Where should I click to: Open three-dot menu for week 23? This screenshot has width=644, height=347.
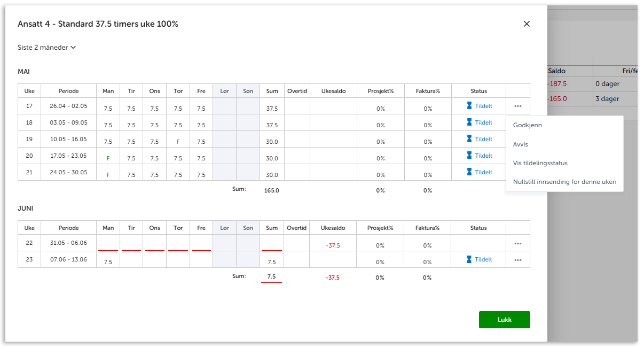(x=517, y=260)
